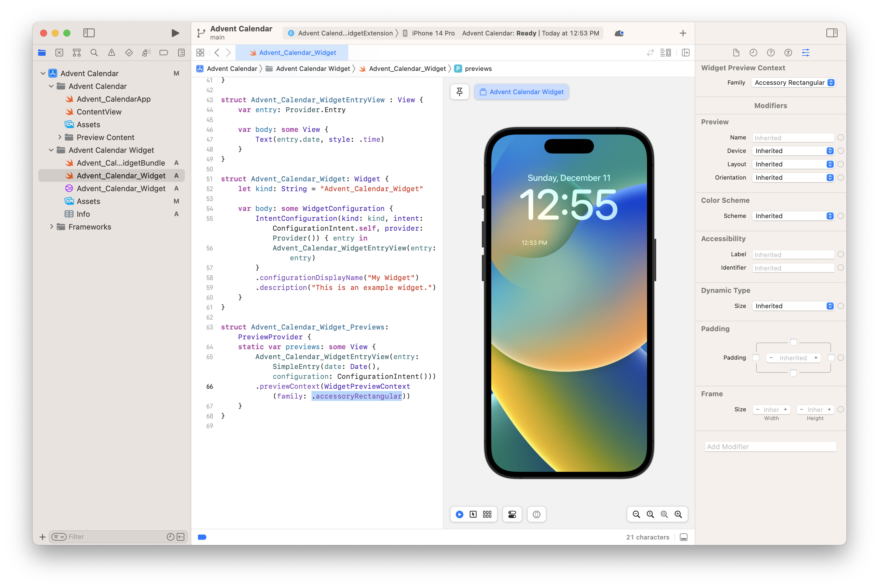Go forward in editor history
The width and height of the screenshot is (879, 588).
tap(228, 53)
